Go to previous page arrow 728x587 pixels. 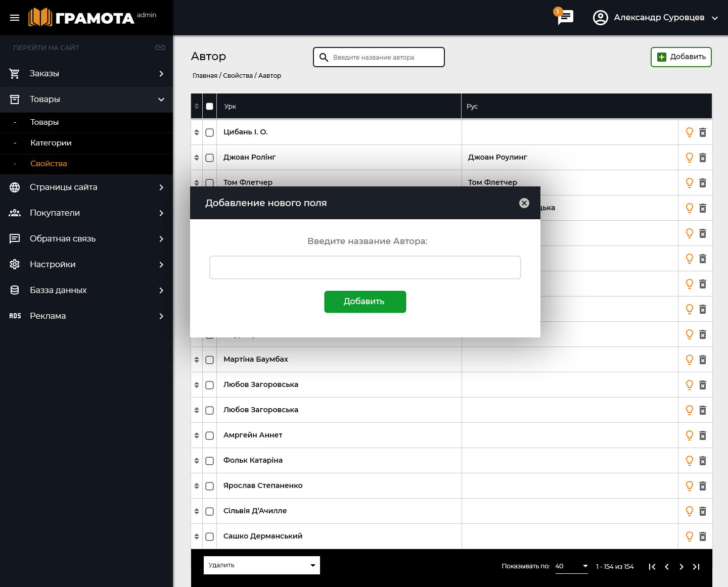(x=667, y=567)
